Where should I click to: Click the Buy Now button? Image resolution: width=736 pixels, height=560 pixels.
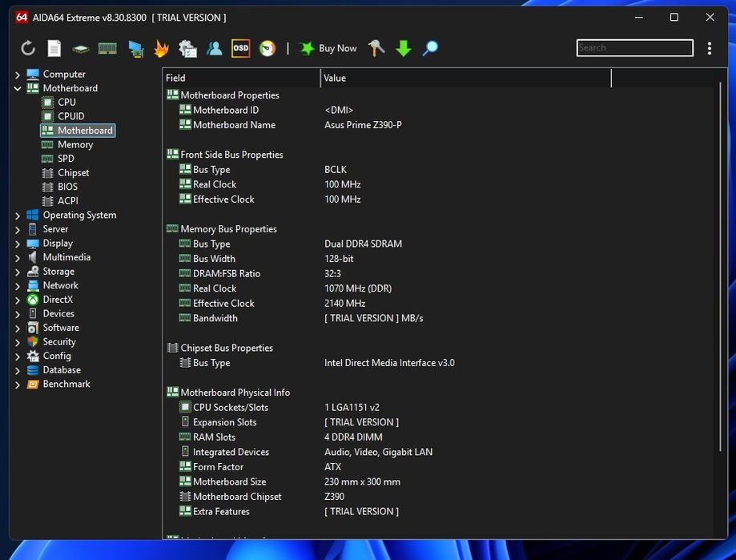pyautogui.click(x=328, y=48)
